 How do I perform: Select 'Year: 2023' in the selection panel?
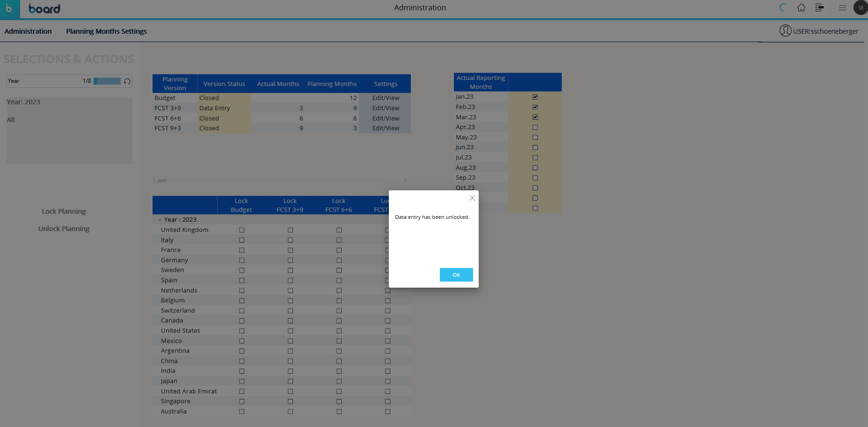23,102
